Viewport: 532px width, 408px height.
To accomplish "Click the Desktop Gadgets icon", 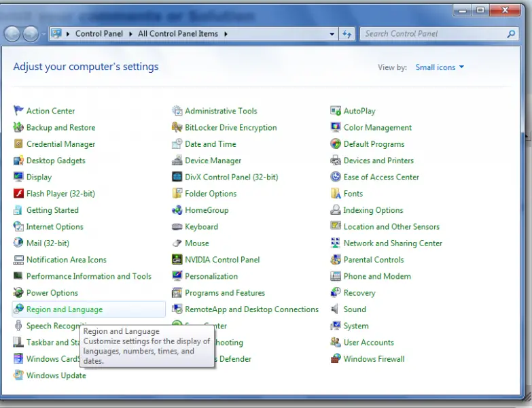I will tap(18, 160).
